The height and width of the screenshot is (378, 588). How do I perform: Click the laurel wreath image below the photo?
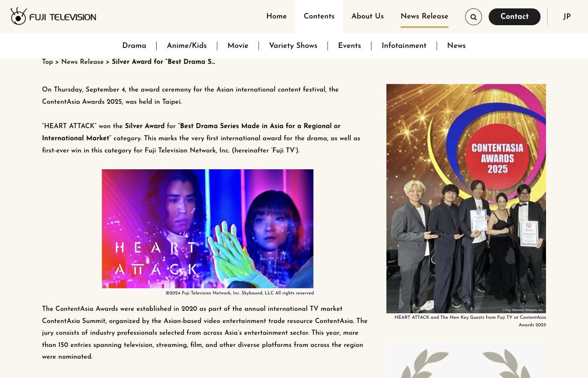[466, 360]
